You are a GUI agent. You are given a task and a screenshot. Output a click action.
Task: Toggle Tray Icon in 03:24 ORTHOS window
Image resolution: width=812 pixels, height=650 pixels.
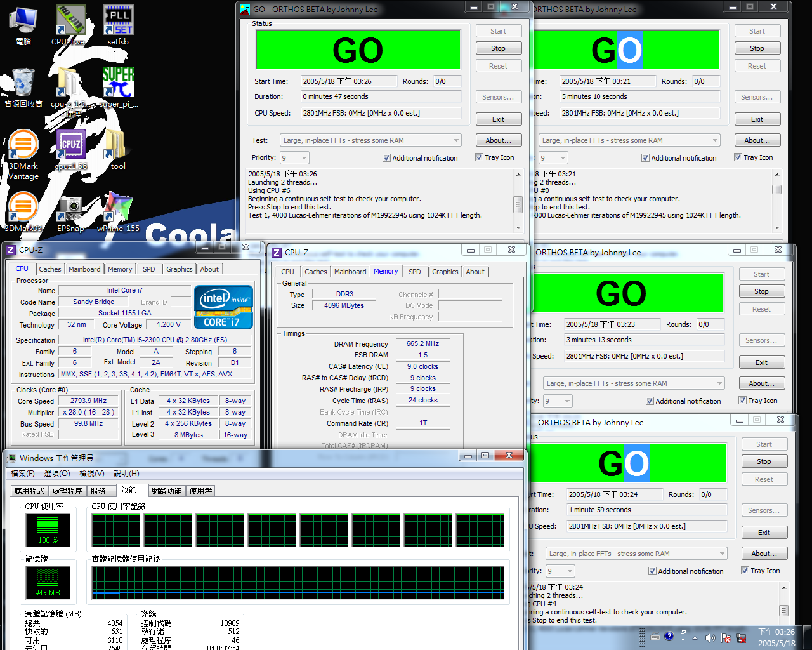click(x=745, y=571)
